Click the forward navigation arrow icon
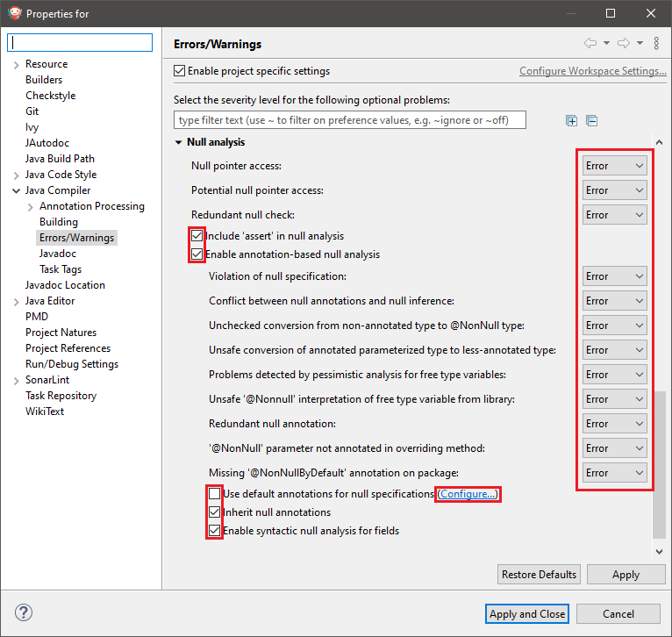The image size is (672, 637). click(624, 43)
